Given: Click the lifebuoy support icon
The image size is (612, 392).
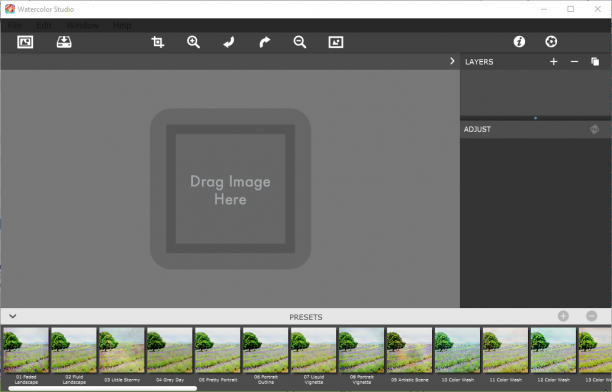Looking at the screenshot, I should click(551, 41).
